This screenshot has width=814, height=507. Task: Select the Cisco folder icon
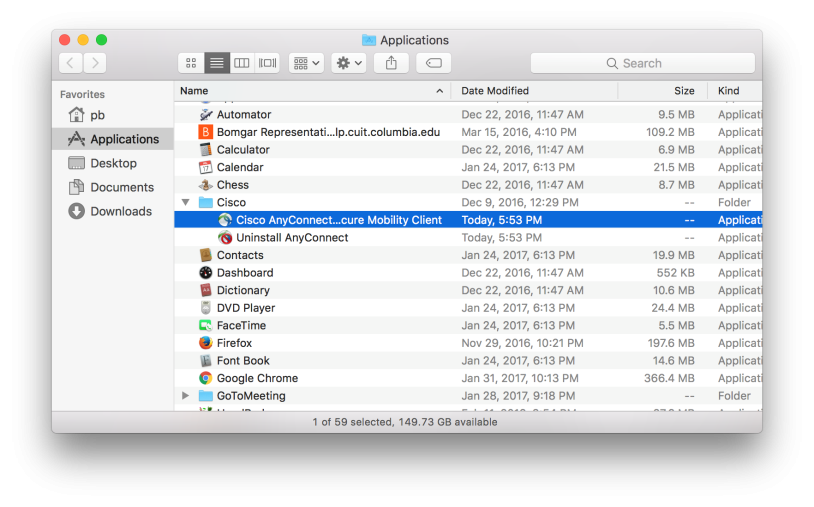click(x=206, y=202)
